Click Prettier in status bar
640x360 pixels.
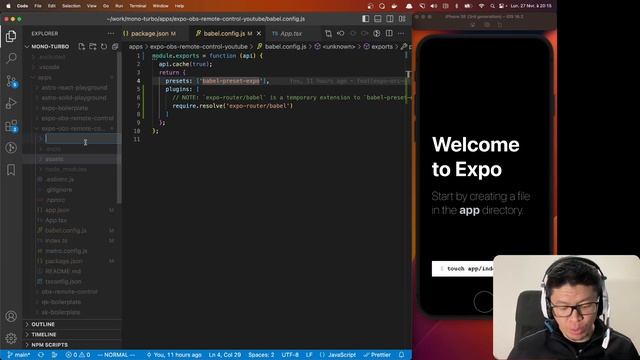(377, 355)
